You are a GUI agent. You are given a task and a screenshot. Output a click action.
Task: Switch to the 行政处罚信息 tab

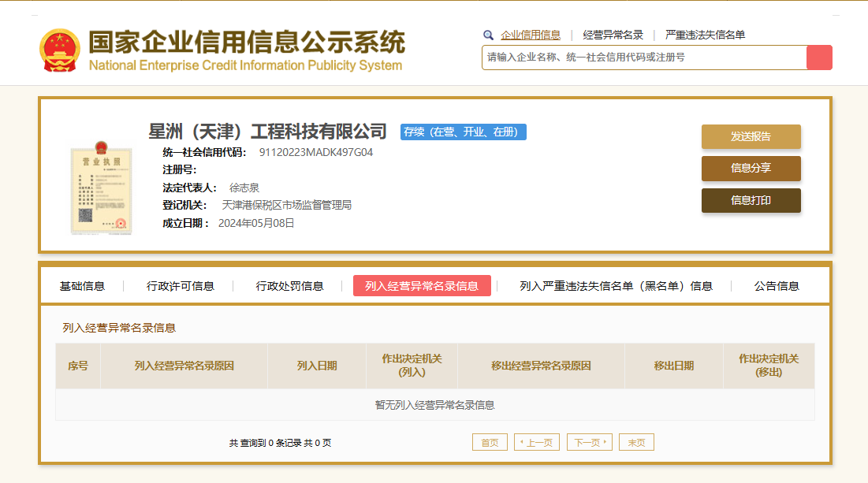[x=289, y=286]
